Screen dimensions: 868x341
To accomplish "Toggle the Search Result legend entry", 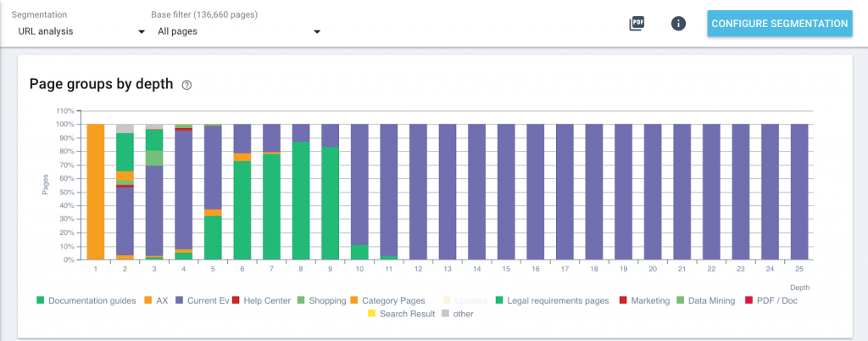I will [x=400, y=314].
